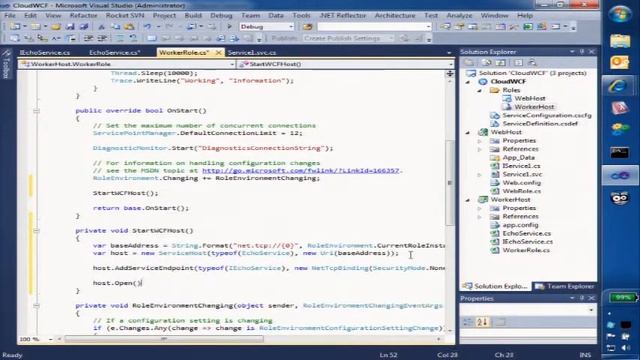Click the battery 99% indicator
The height and width of the screenshot is (360, 640).
pos(622,298)
